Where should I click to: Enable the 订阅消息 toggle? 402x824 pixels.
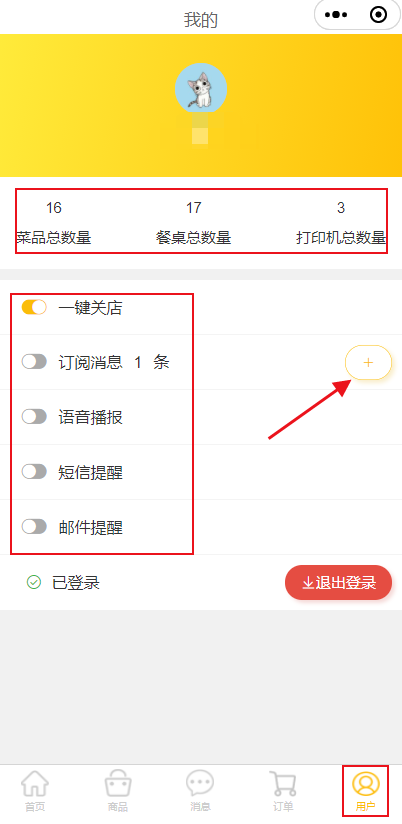click(34, 362)
